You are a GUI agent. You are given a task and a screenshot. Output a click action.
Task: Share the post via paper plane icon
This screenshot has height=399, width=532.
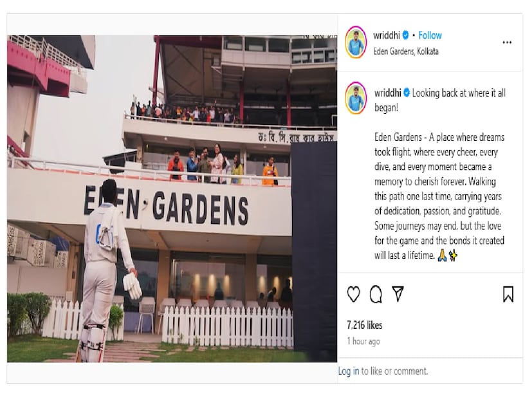click(x=398, y=293)
